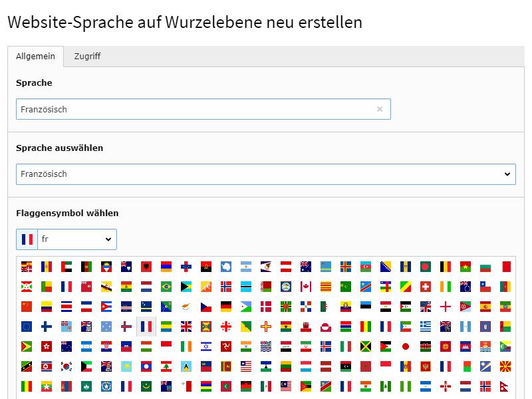Pick the Argentina flag
The image size is (532, 399).
click(246, 267)
